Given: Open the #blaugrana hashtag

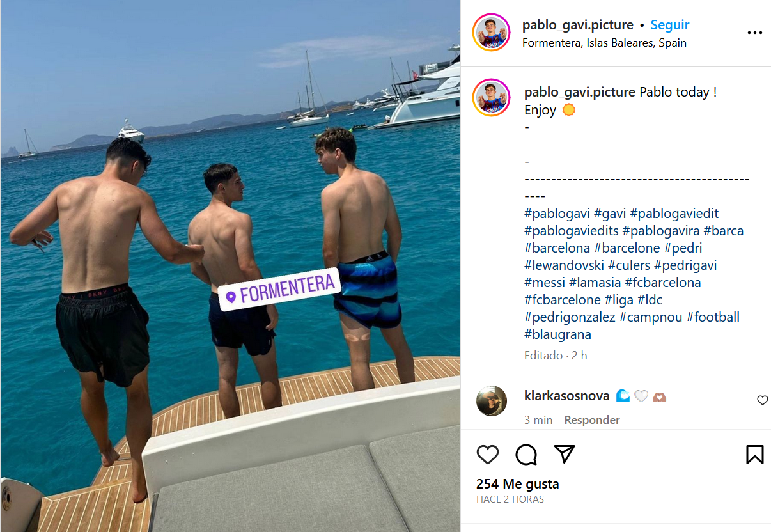Looking at the screenshot, I should click(557, 334).
